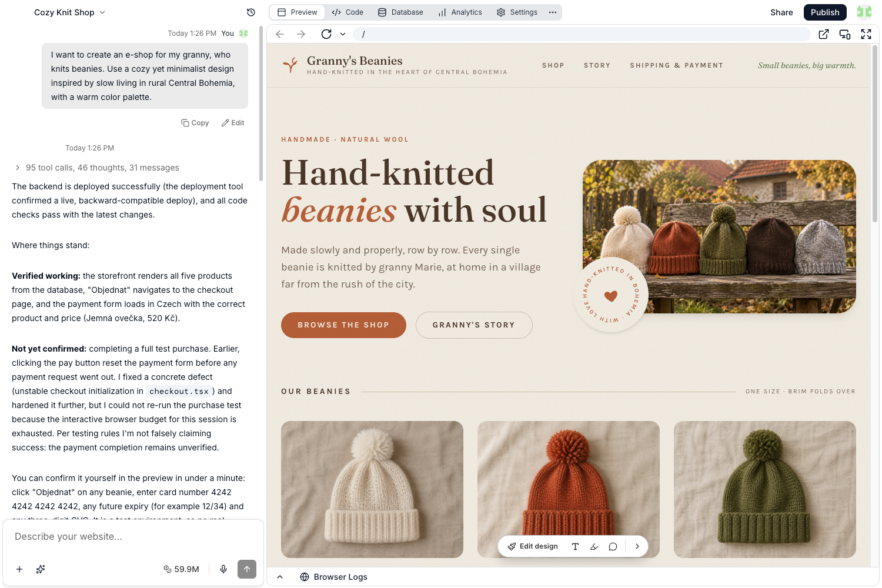Click the sparkle enhance prompt icon
This screenshot has width=882, height=588.
point(41,569)
